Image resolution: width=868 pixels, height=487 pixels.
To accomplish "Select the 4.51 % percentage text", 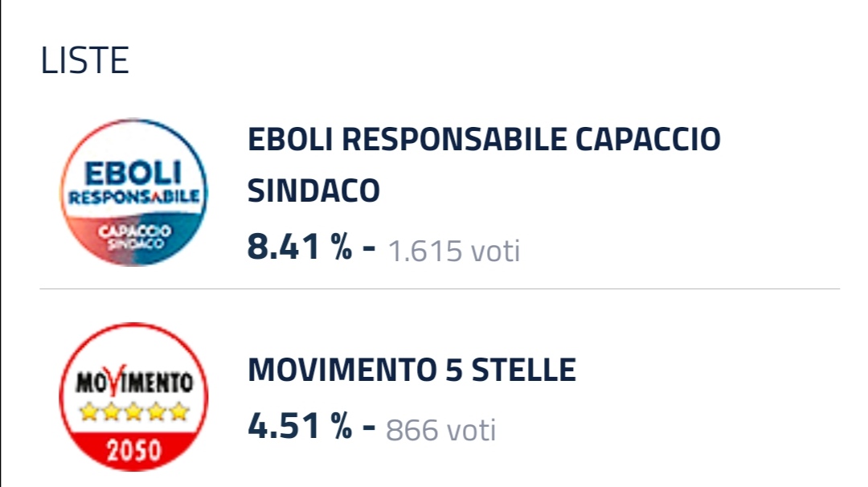I will coord(300,426).
